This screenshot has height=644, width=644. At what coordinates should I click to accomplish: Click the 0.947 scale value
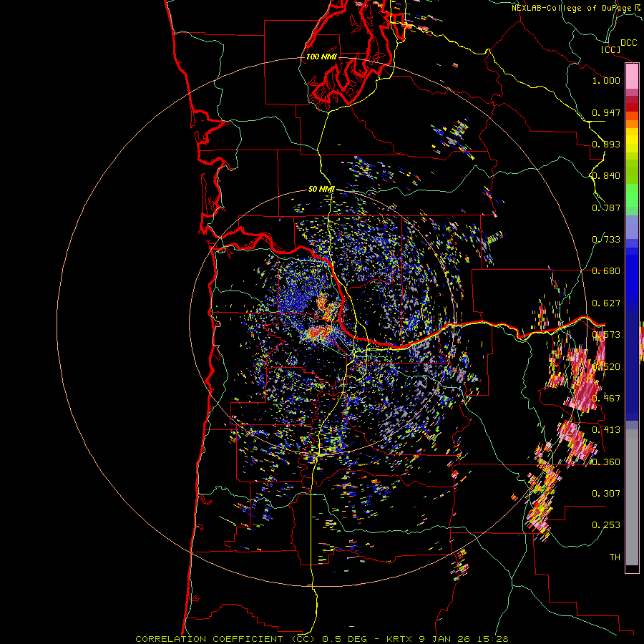click(606, 112)
